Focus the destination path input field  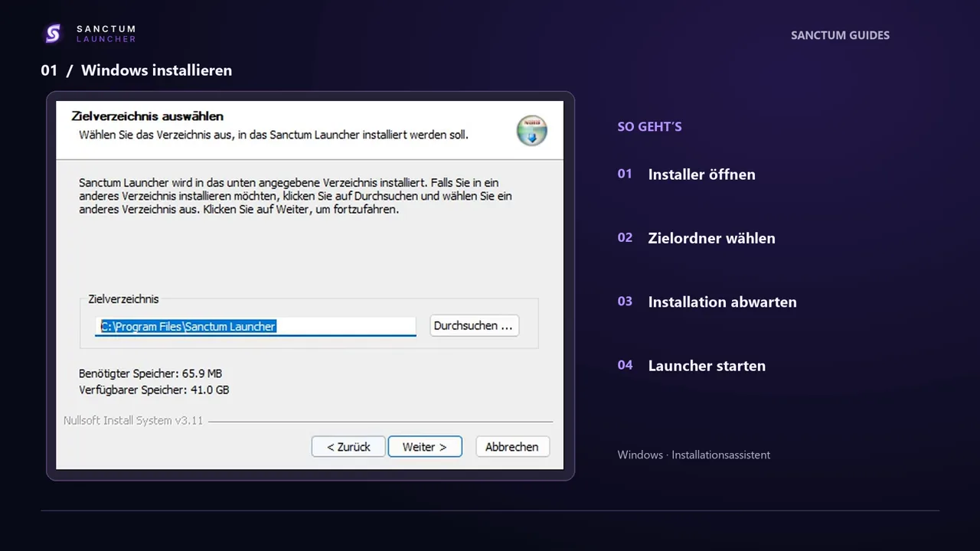[256, 326]
